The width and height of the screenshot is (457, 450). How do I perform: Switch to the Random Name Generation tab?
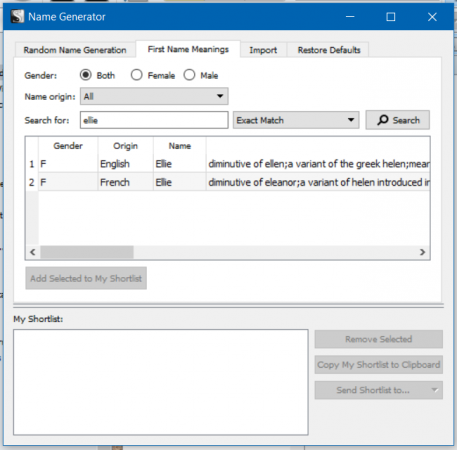pyautogui.click(x=75, y=50)
